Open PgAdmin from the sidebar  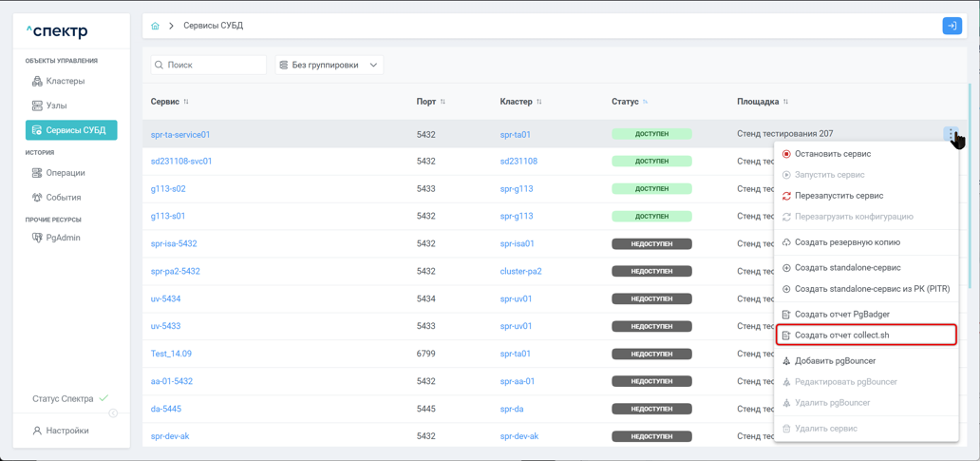(63, 238)
